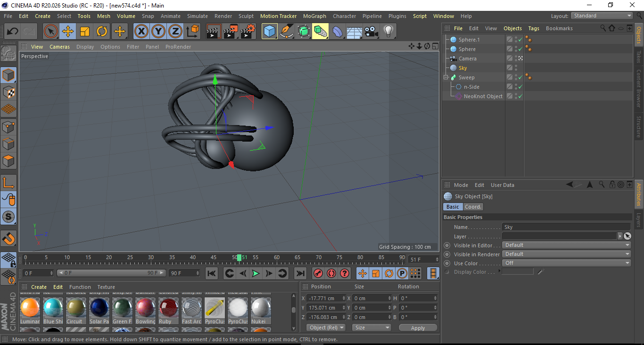
Task: Open the Deformer (bend) object icon
Action: [x=338, y=32]
